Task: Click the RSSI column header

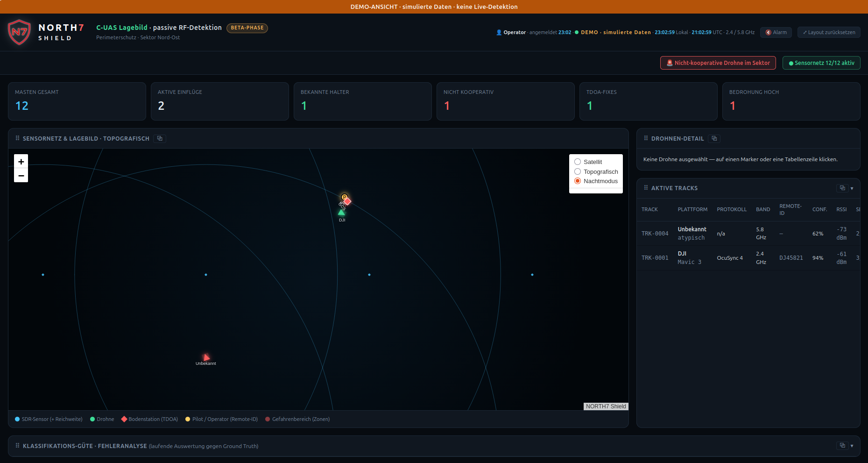Action: tap(841, 210)
